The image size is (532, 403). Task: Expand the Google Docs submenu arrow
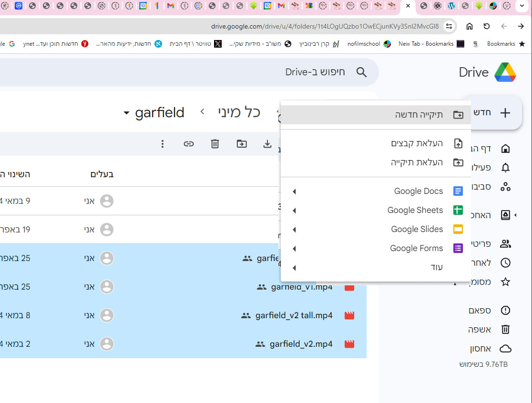(x=294, y=191)
